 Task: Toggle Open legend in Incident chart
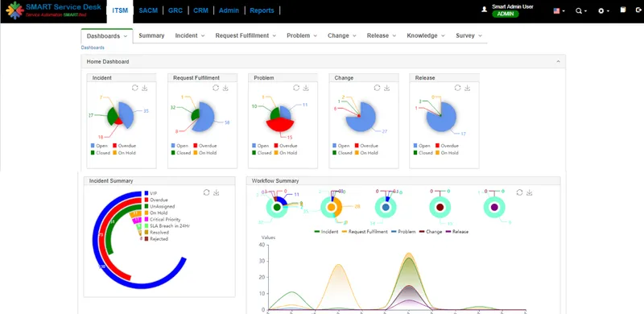pos(98,146)
